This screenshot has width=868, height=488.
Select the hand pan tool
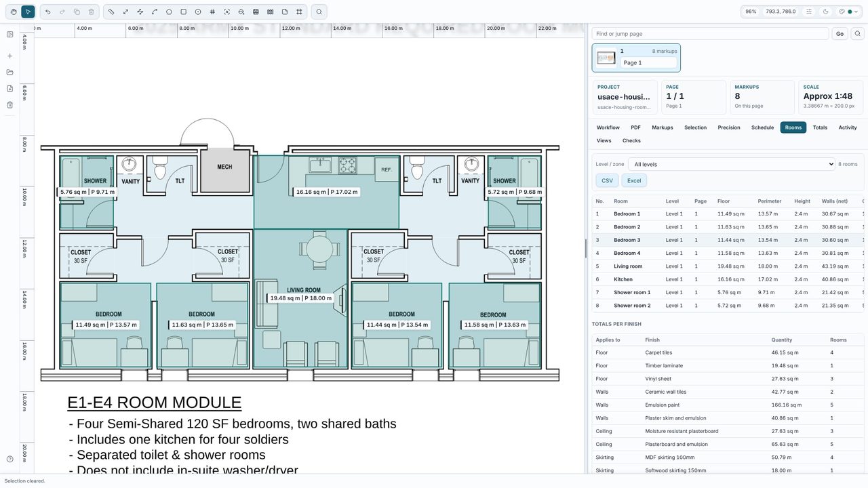pyautogui.click(x=14, y=12)
